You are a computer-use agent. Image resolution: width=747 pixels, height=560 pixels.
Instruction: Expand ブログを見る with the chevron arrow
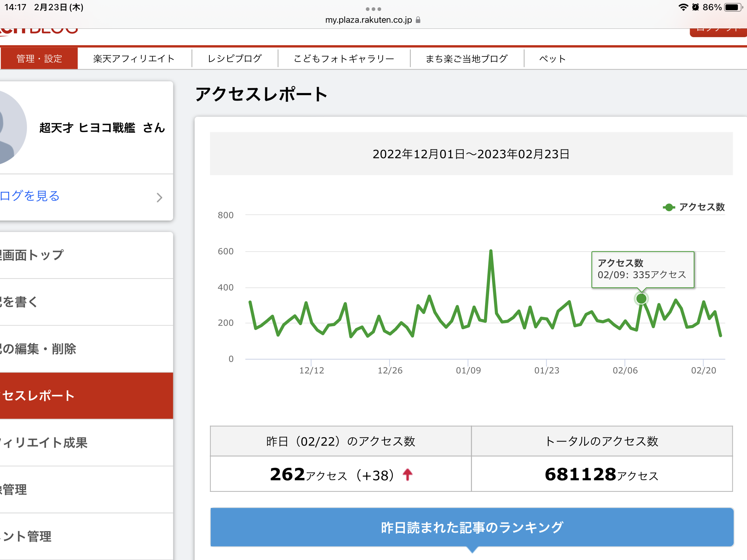tap(159, 197)
